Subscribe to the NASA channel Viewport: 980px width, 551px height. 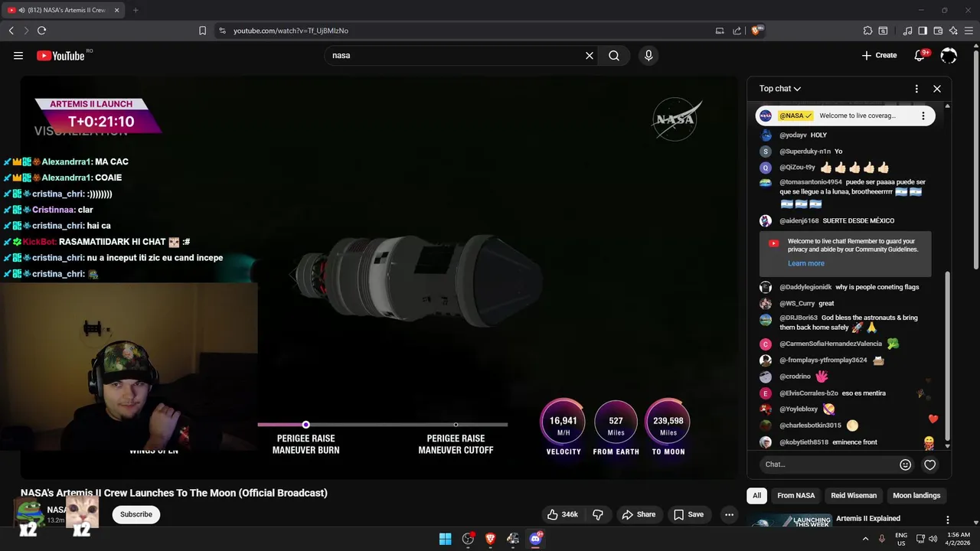[x=136, y=514]
